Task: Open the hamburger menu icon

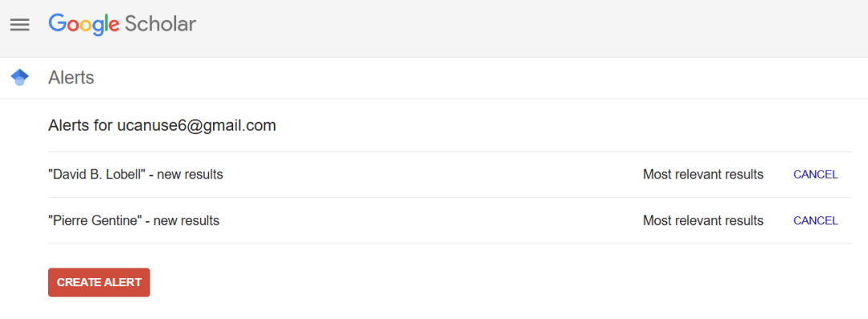Action: (20, 25)
